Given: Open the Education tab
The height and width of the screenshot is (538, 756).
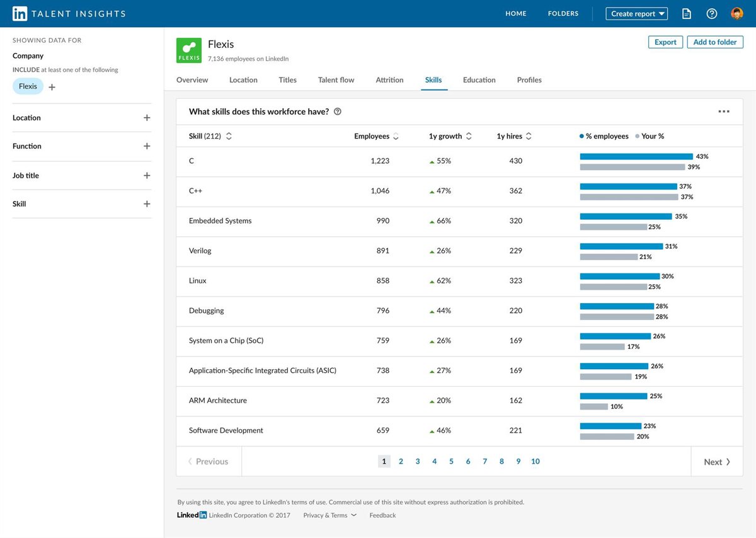Looking at the screenshot, I should pyautogui.click(x=479, y=80).
